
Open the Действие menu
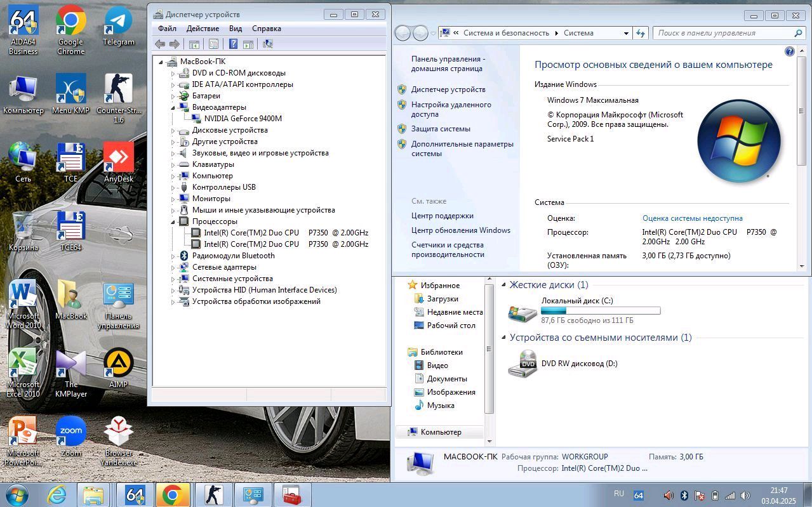203,29
